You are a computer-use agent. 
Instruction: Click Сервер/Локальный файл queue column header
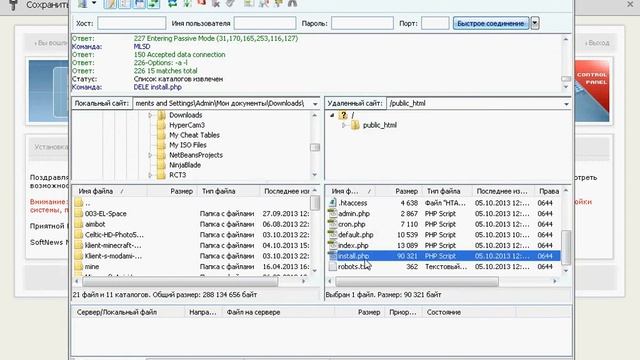click(x=129, y=312)
